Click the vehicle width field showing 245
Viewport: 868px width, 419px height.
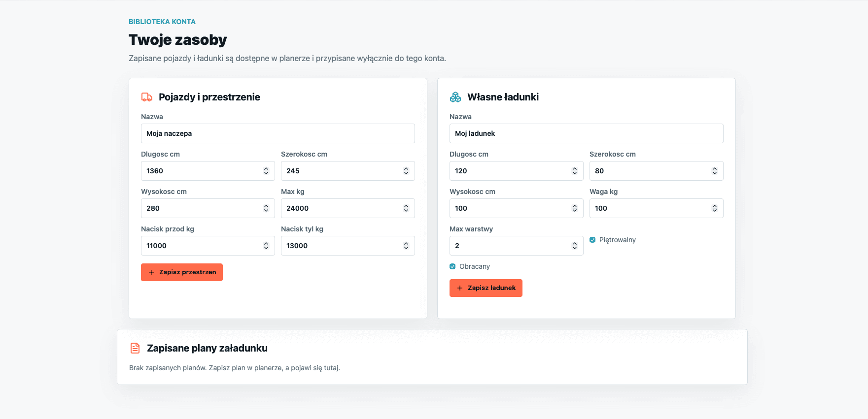348,171
